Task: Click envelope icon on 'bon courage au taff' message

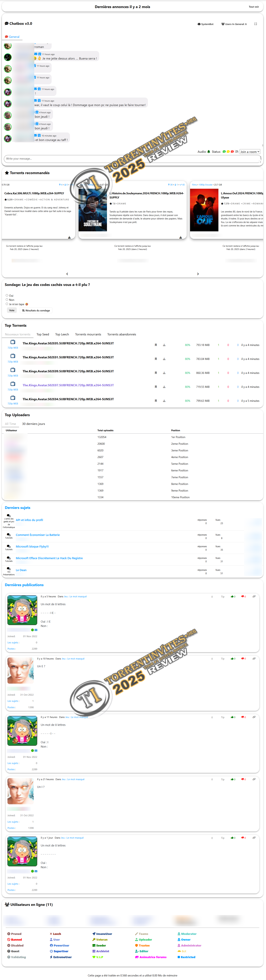Action: (35, 135)
